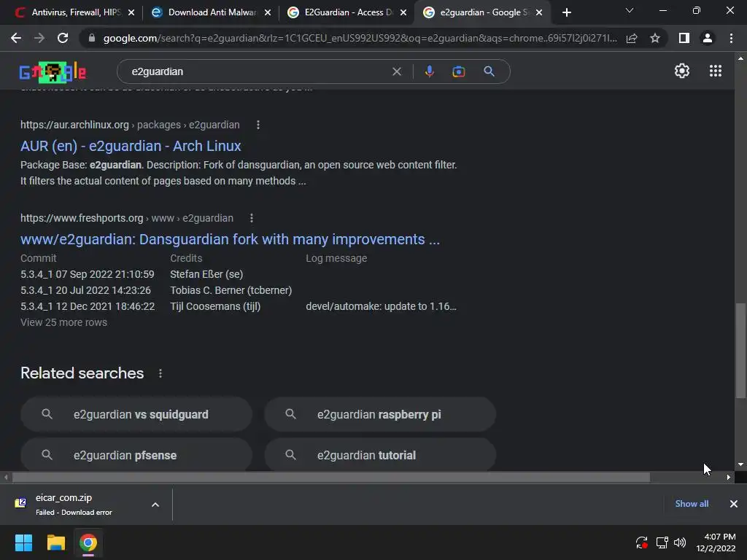Open the network status tray icon
Screen dimensions: 747x560
(x=662, y=542)
